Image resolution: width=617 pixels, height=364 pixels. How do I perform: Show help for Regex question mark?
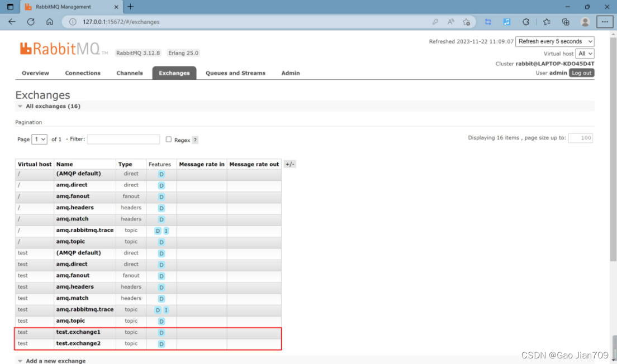(x=195, y=140)
